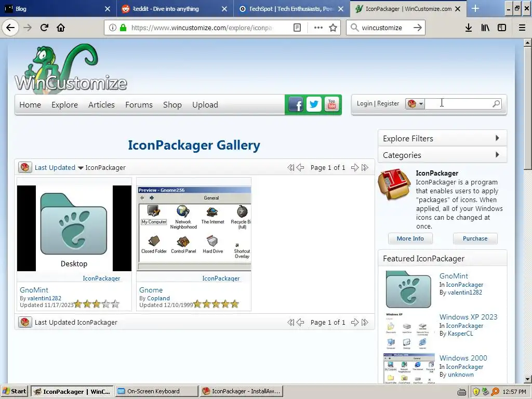This screenshot has width=532, height=399.
Task: Open author KasperCL profile link
Action: [460, 334]
